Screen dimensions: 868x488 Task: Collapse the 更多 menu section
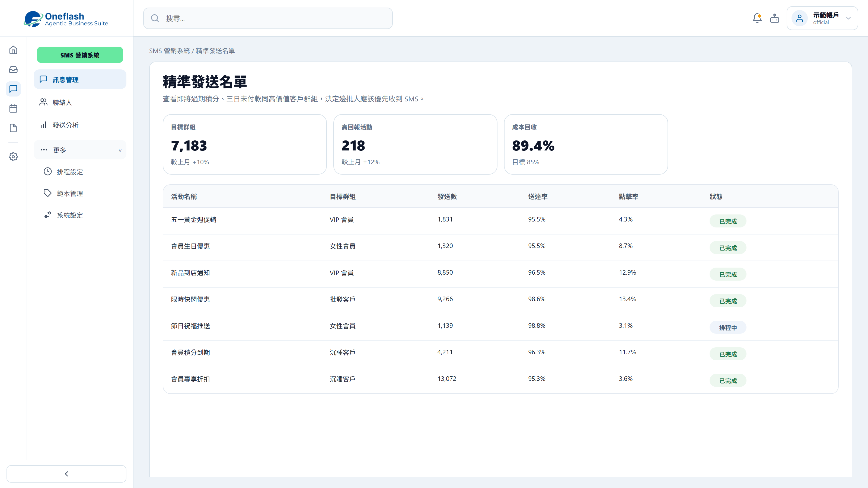pos(80,150)
